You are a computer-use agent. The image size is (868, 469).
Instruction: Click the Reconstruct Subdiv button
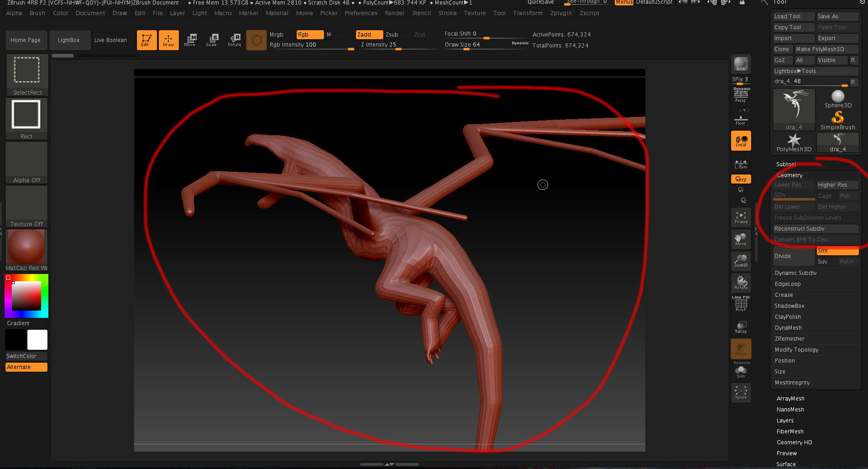point(816,229)
